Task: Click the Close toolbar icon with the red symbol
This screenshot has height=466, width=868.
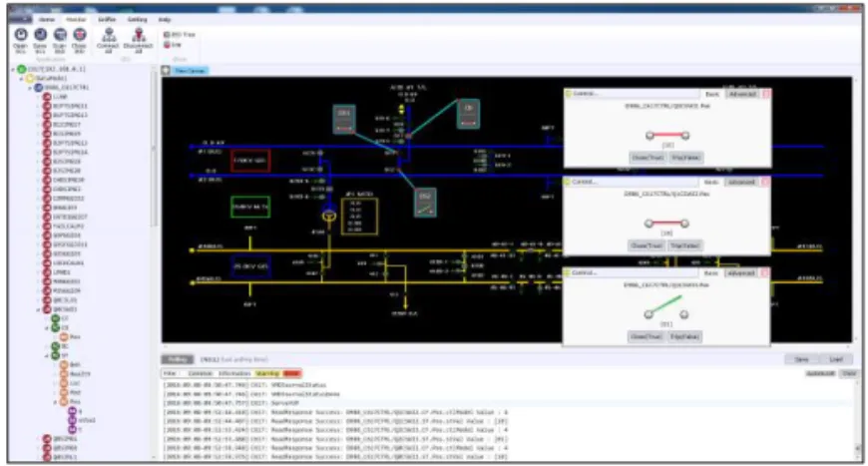Action: (80, 35)
